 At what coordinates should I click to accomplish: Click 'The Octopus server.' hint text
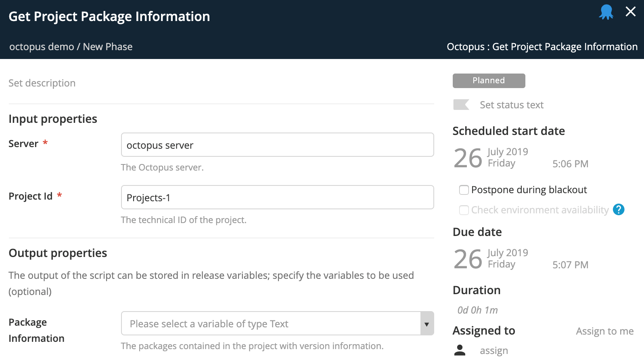(x=162, y=168)
